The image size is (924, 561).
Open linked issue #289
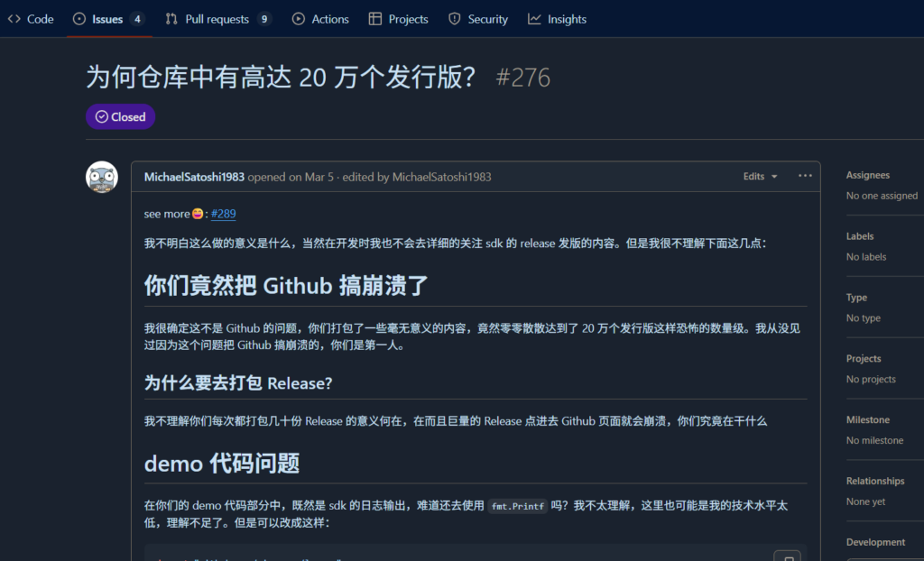coord(223,214)
